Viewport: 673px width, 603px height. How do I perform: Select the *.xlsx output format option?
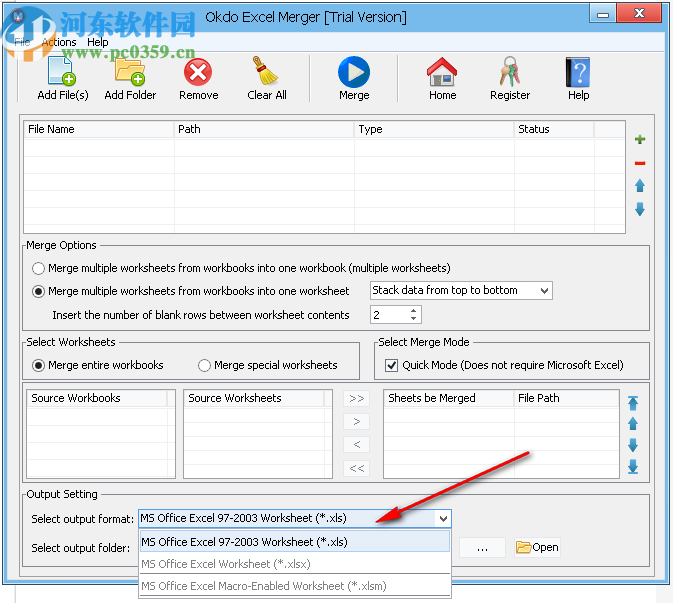pyautogui.click(x=294, y=564)
